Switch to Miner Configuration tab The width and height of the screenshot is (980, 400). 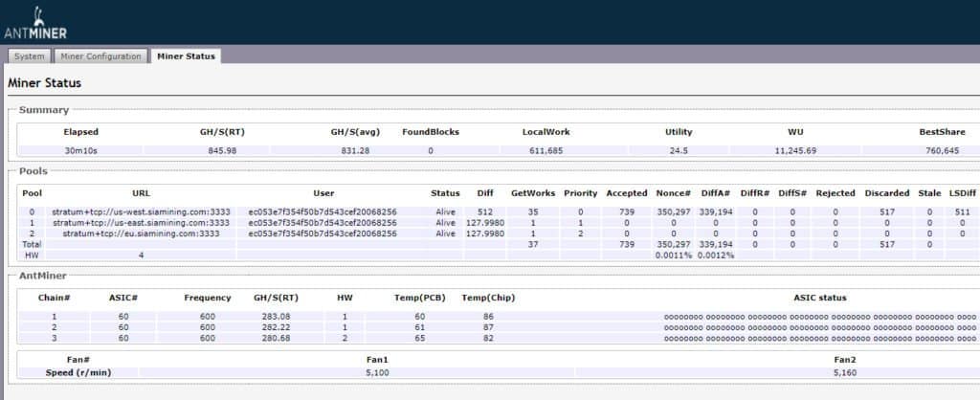(100, 56)
